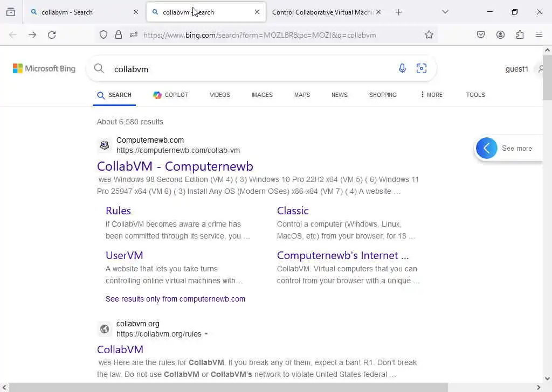
Task: Close the first collabvm - Search tab
Action: click(x=136, y=12)
